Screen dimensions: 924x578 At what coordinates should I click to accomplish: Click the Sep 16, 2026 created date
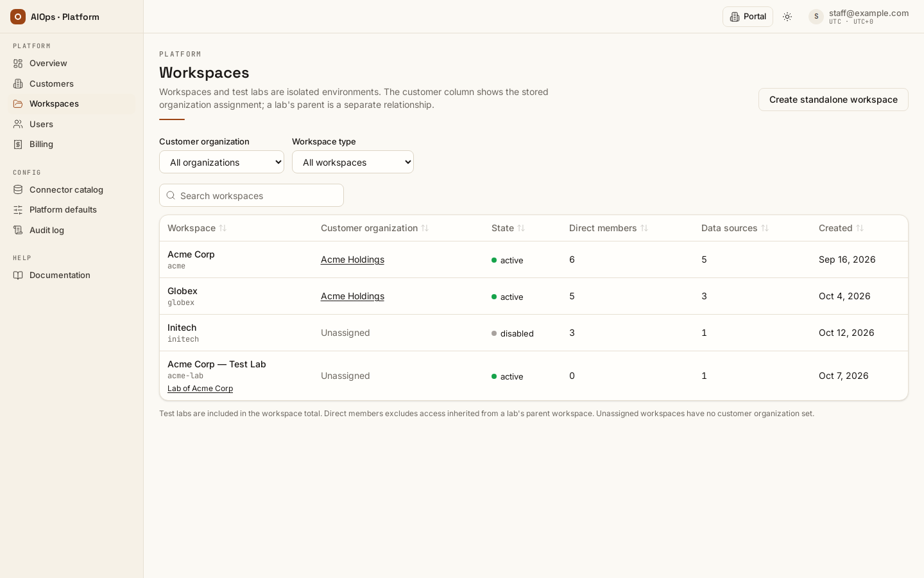click(847, 259)
